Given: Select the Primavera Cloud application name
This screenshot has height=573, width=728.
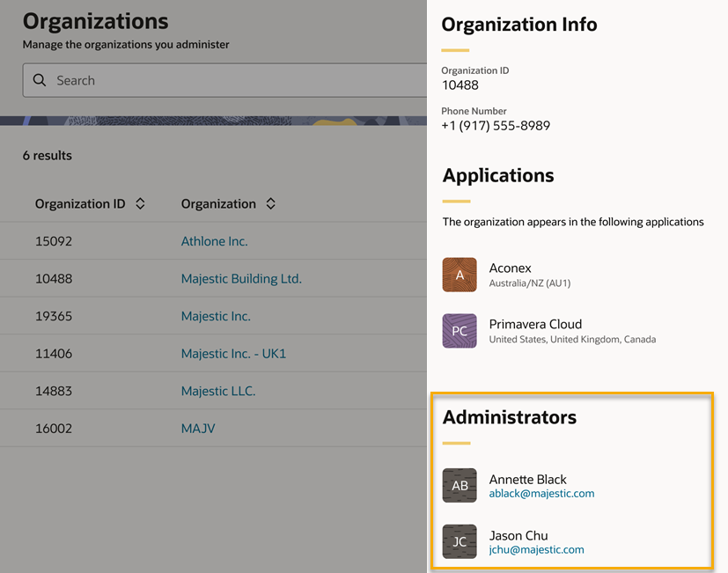Looking at the screenshot, I should [x=535, y=324].
